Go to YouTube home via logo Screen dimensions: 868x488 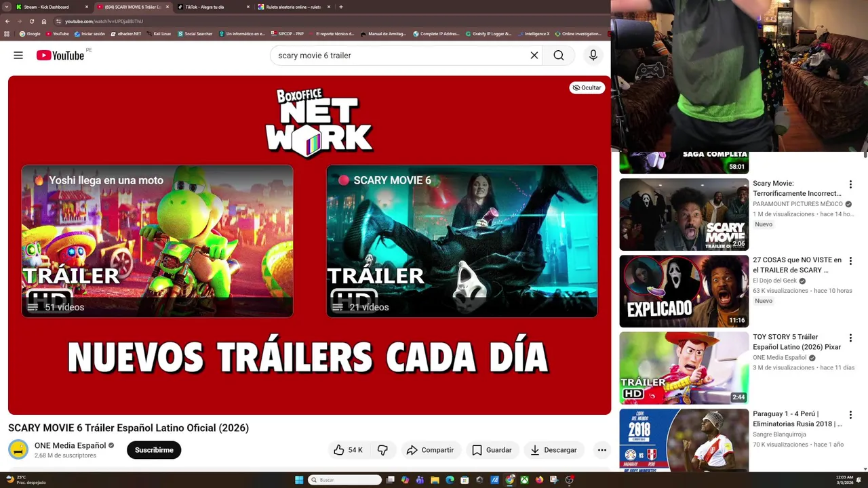(x=60, y=56)
